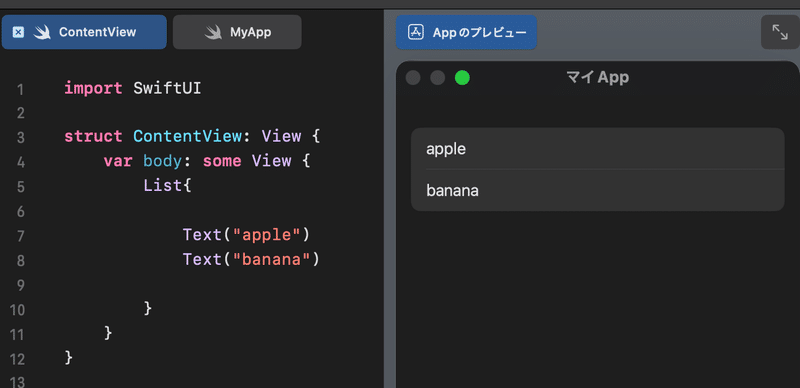Click the green zoom button of マイ App window
Image resolution: width=800 pixels, height=388 pixels.
point(462,78)
